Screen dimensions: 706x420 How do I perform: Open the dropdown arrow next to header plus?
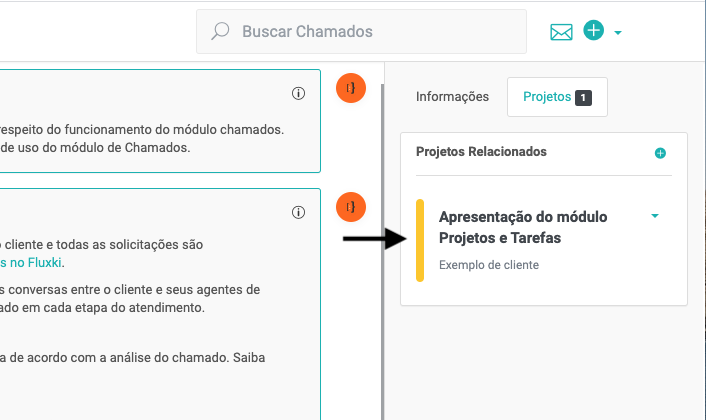point(618,33)
